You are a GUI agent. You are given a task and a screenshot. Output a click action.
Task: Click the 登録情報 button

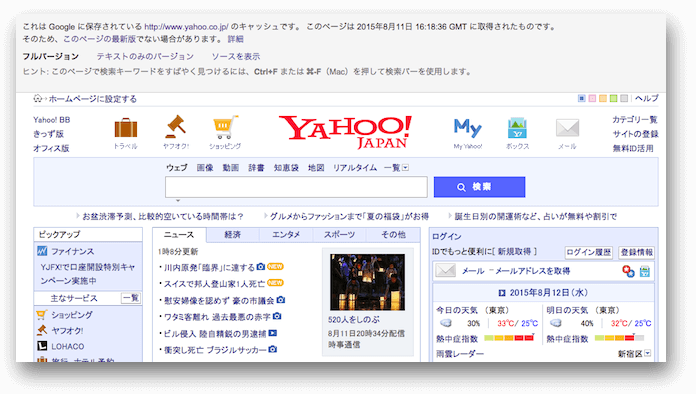(x=637, y=252)
